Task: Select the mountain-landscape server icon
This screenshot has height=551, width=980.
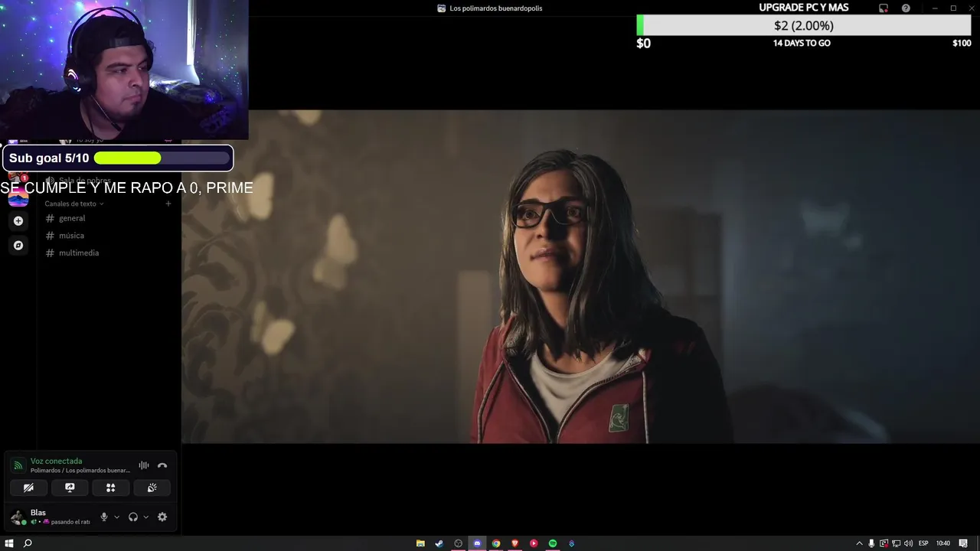Action: pos(18,198)
